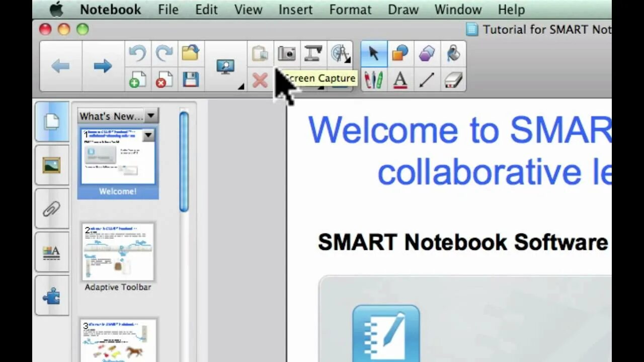Start Screen Capture with camera icon

tap(287, 53)
